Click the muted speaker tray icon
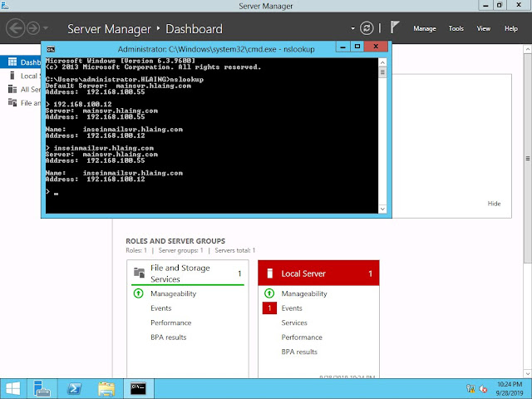Image resolution: width=532 pixels, height=399 pixels. [x=483, y=389]
